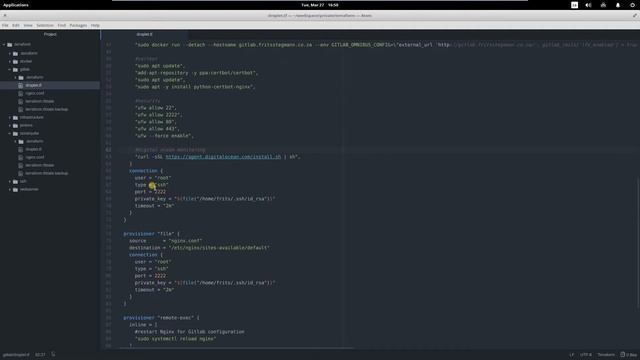Open the agent.digitalocean.com install.sh link

[223, 157]
